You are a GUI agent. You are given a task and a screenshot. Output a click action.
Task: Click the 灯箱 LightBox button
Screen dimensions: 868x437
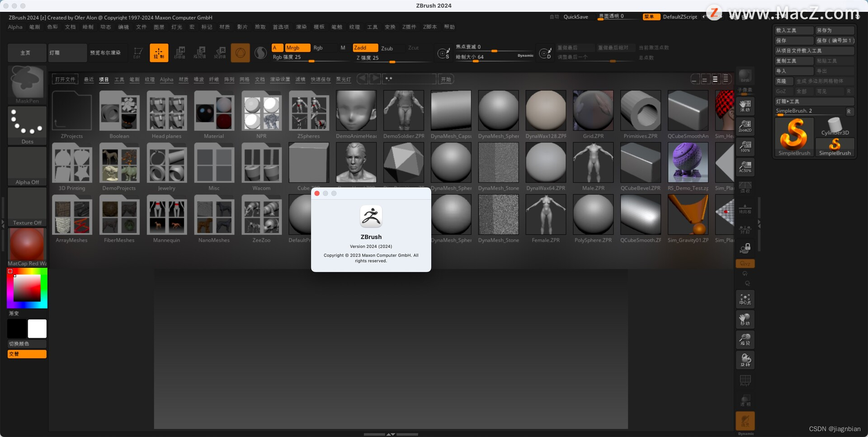coord(68,52)
